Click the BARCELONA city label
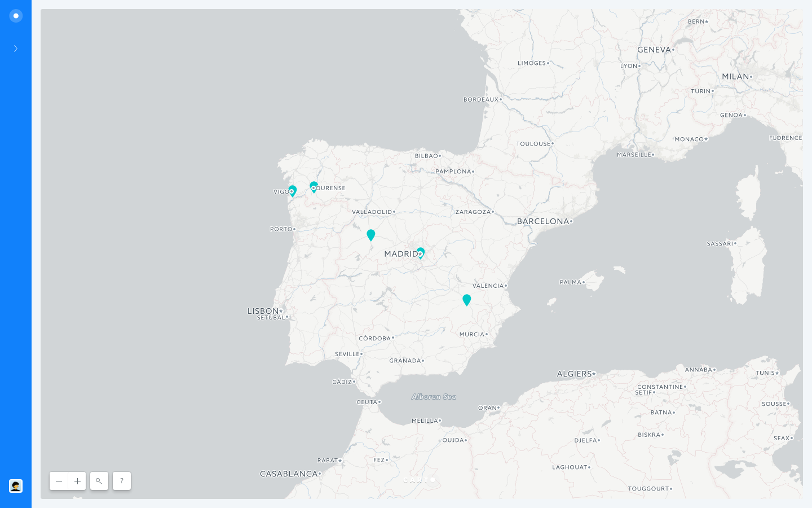The image size is (812, 508). point(543,221)
